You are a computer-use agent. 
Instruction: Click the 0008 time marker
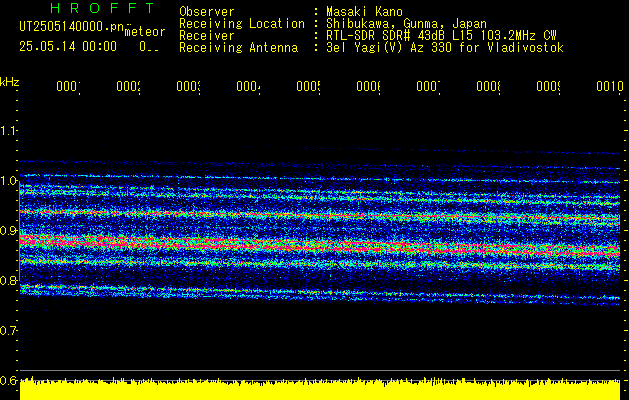click(489, 86)
